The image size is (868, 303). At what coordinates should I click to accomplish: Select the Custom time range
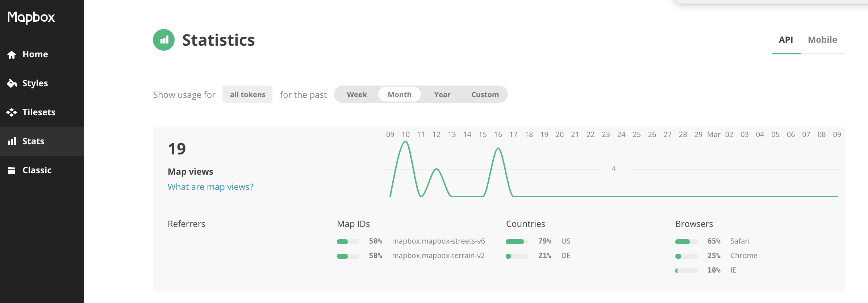point(485,94)
